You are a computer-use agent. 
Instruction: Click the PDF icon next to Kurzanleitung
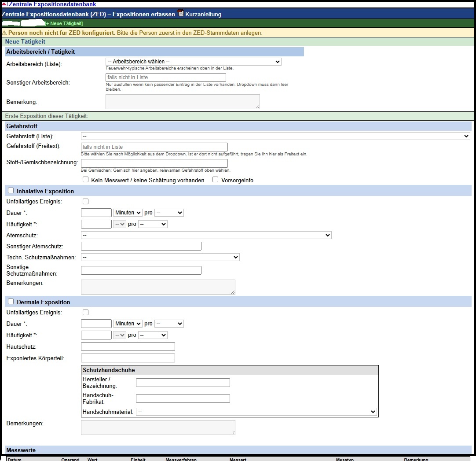(x=181, y=13)
